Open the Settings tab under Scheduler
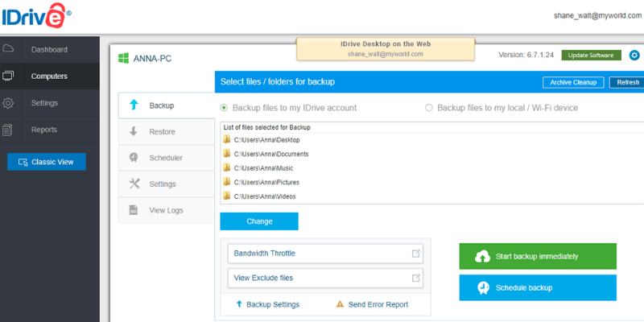Image resolution: width=644 pixels, height=322 pixels. 167,184
